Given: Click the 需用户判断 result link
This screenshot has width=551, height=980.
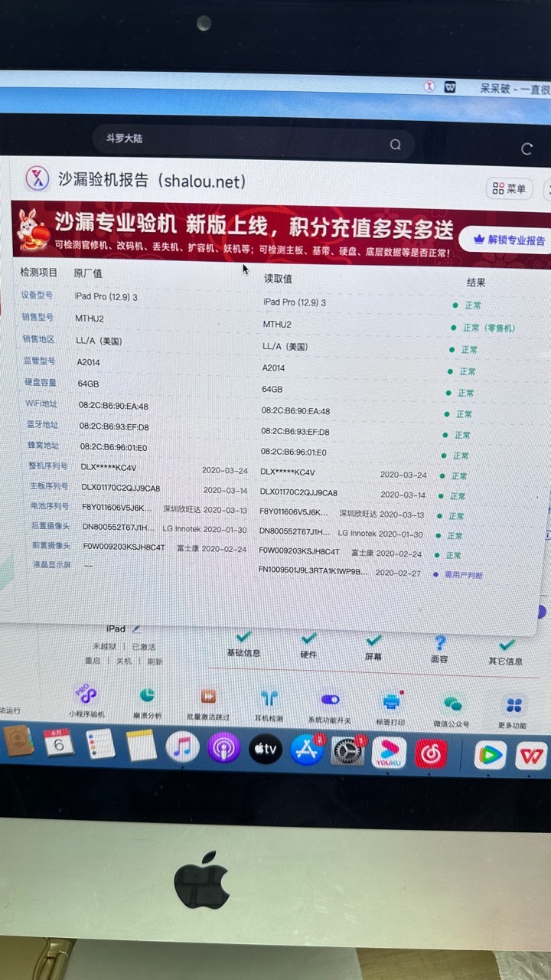Looking at the screenshot, I should [463, 574].
